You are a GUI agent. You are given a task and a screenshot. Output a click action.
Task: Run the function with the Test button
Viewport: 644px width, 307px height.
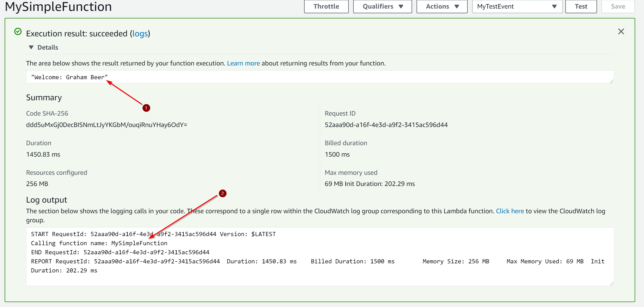coord(581,6)
